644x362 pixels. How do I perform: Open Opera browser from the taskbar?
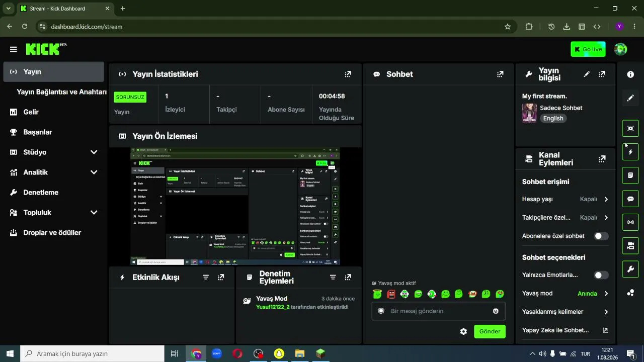(x=237, y=353)
